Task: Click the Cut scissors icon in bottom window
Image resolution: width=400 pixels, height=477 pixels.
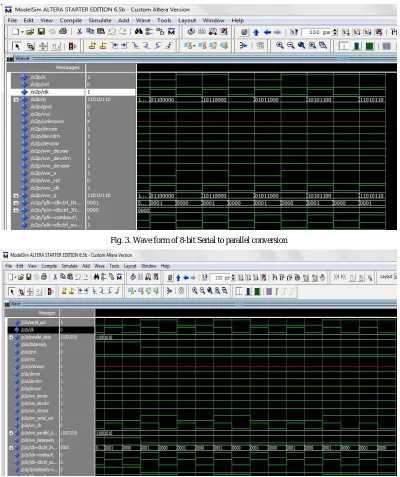Action: [55, 277]
